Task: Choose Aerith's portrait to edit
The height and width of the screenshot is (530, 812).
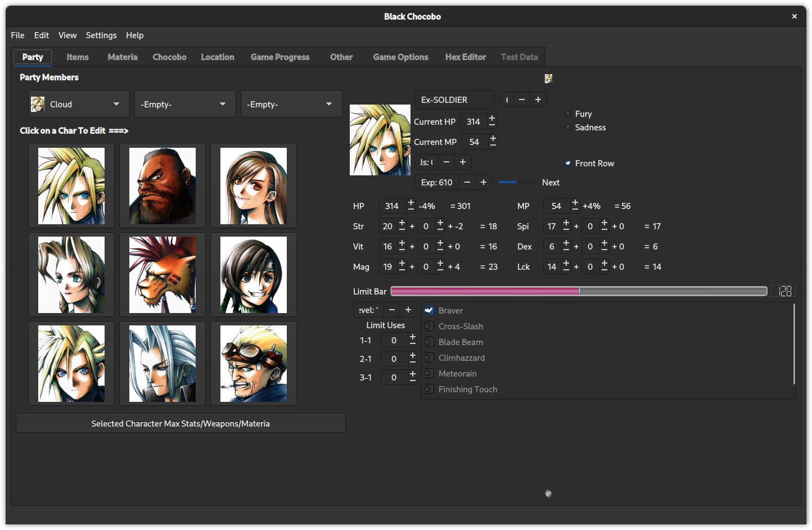Action: pyautogui.click(x=71, y=275)
